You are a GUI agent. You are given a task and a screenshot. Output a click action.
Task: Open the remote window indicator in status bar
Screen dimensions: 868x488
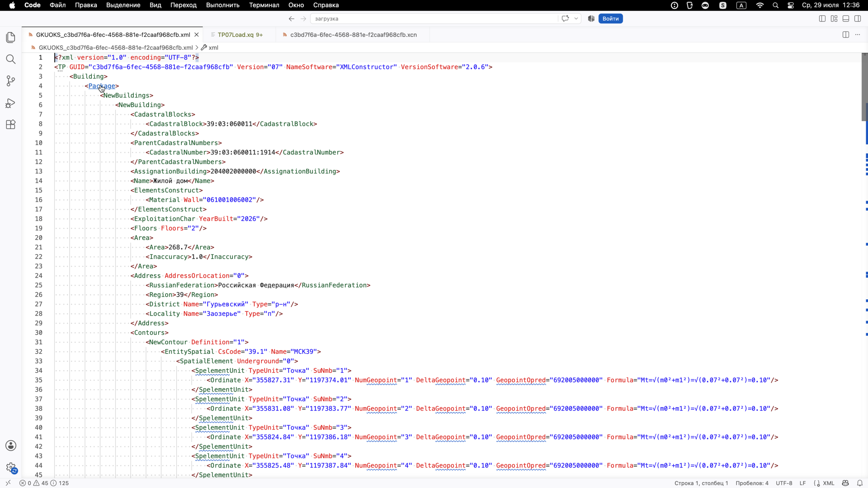[x=8, y=483]
